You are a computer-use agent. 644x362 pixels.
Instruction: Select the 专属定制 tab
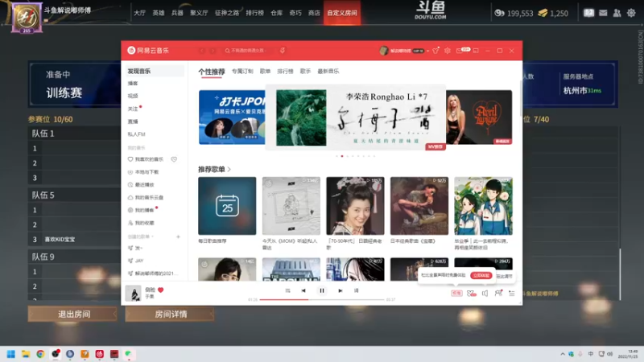tap(242, 72)
